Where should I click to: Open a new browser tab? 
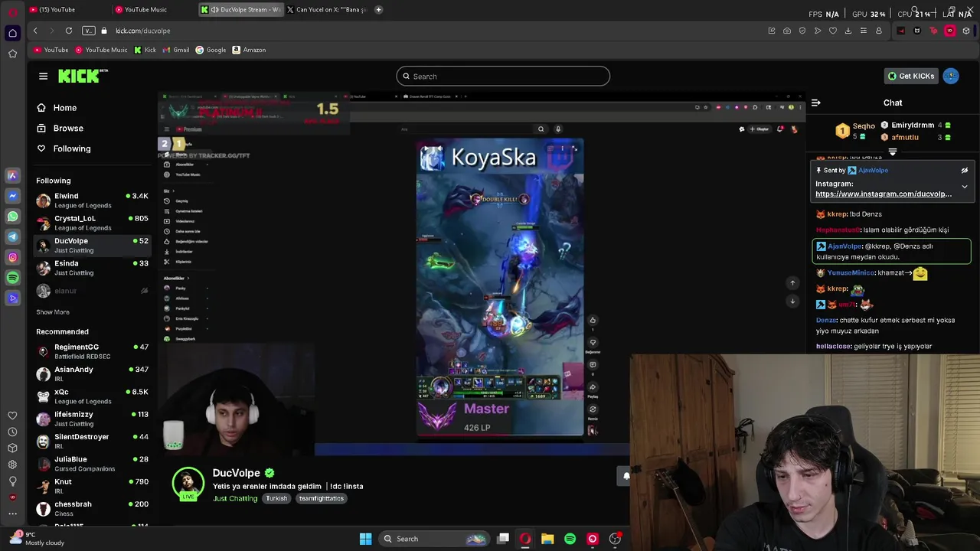[x=378, y=9]
